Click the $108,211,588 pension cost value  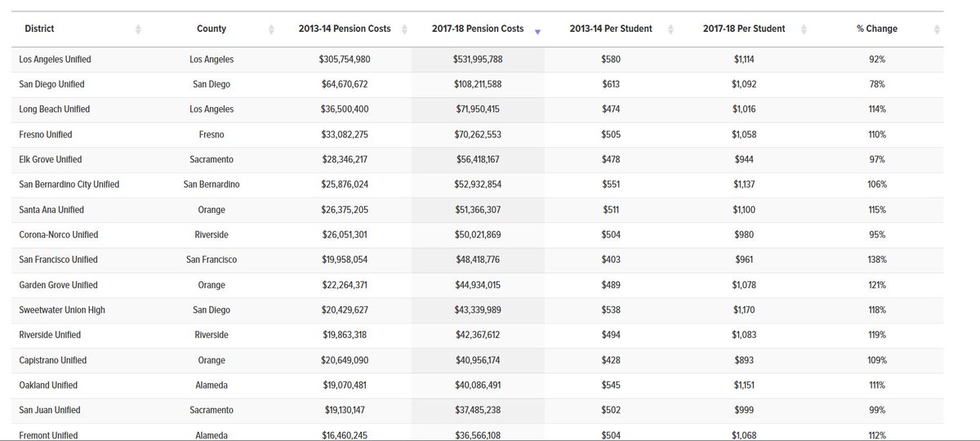click(478, 84)
